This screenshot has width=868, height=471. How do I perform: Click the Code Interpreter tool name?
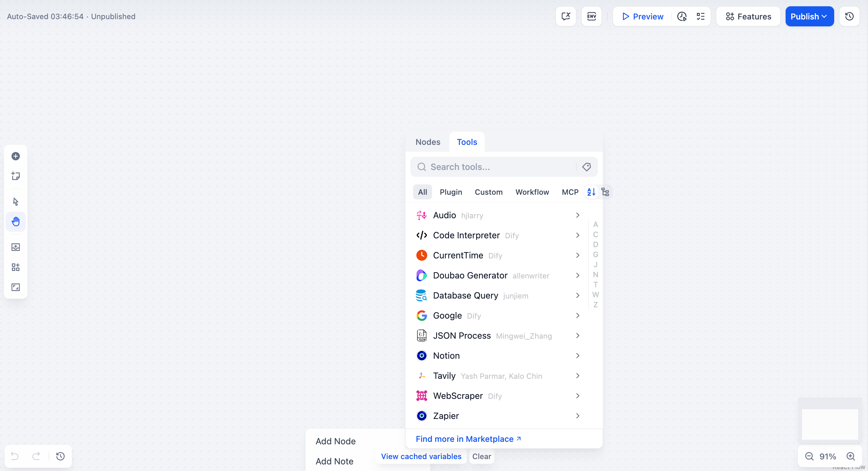466,235
